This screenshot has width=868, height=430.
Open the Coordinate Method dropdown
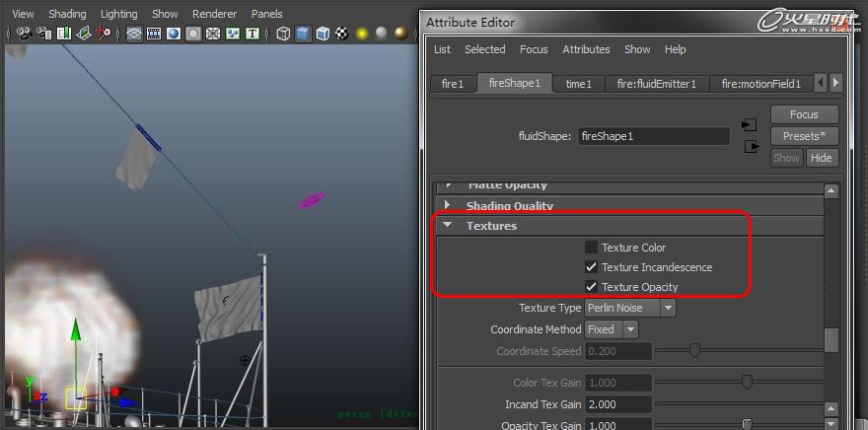[x=612, y=329]
